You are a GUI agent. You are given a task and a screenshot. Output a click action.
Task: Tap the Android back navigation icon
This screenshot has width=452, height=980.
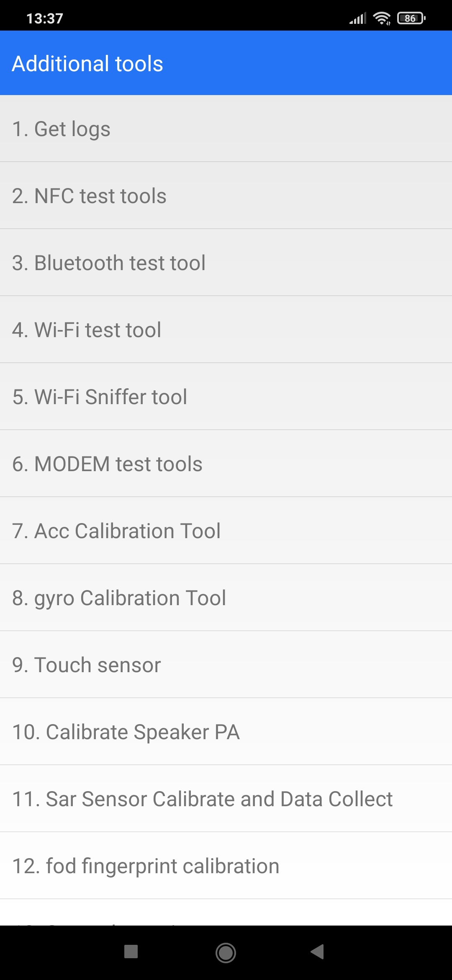pos(318,952)
